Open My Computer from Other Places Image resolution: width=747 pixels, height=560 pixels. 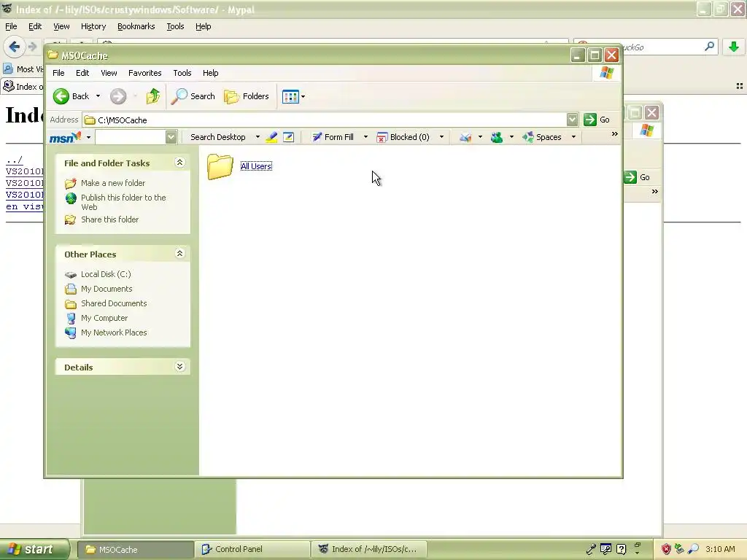coord(104,318)
